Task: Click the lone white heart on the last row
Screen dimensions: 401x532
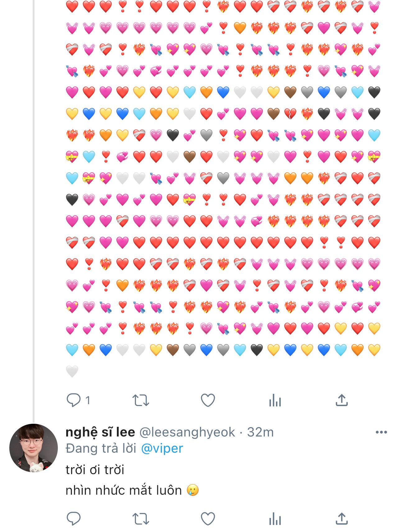Action: click(x=72, y=371)
